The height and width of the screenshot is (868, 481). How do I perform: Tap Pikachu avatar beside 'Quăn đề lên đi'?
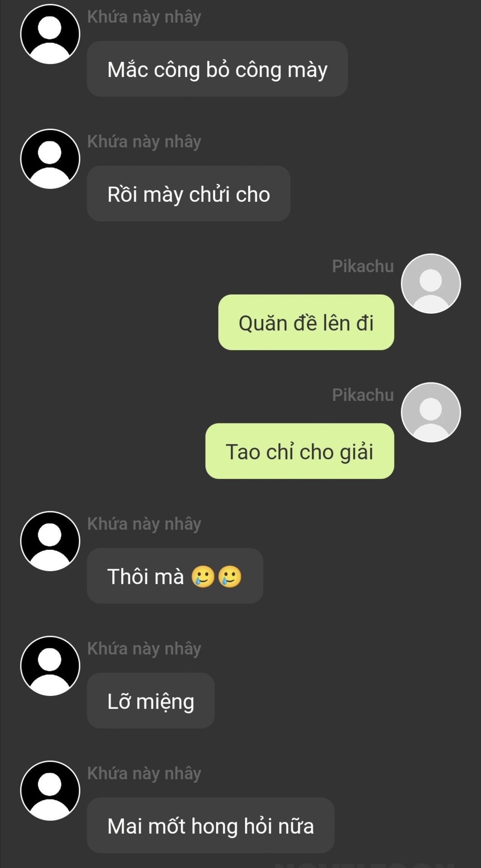pyautogui.click(x=431, y=283)
